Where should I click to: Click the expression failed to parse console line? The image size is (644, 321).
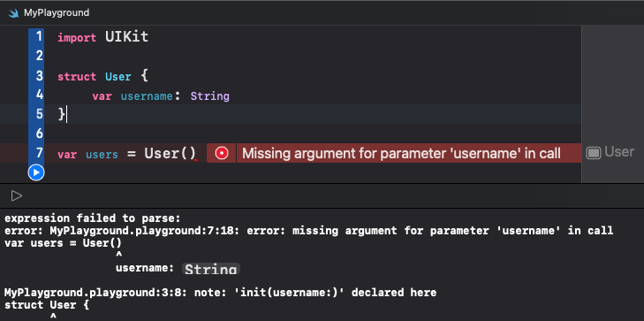pyautogui.click(x=93, y=218)
